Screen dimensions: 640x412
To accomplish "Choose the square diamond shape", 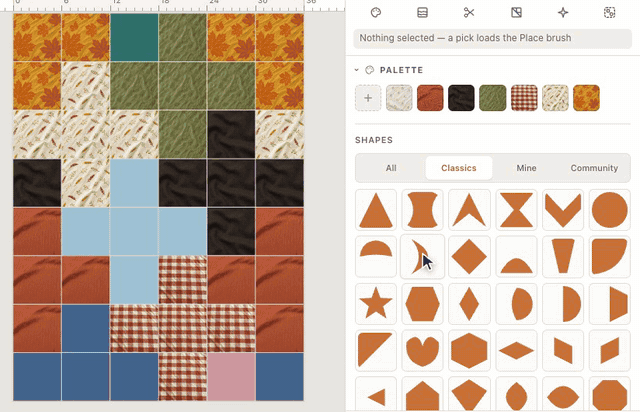I will pos(469,257).
